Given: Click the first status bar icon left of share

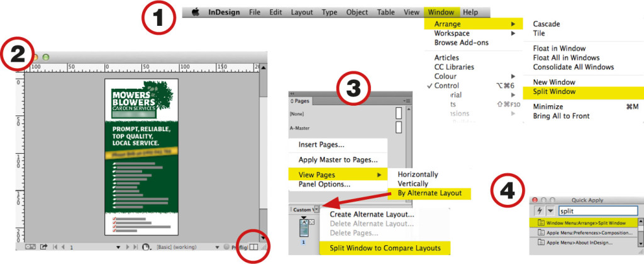Looking at the screenshot, I should (30, 247).
